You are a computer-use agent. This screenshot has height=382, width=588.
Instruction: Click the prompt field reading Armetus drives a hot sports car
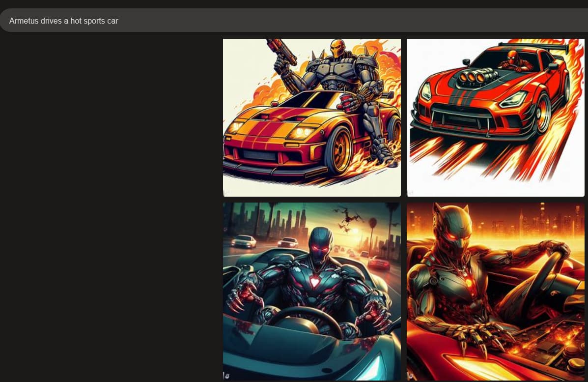pyautogui.click(x=294, y=21)
